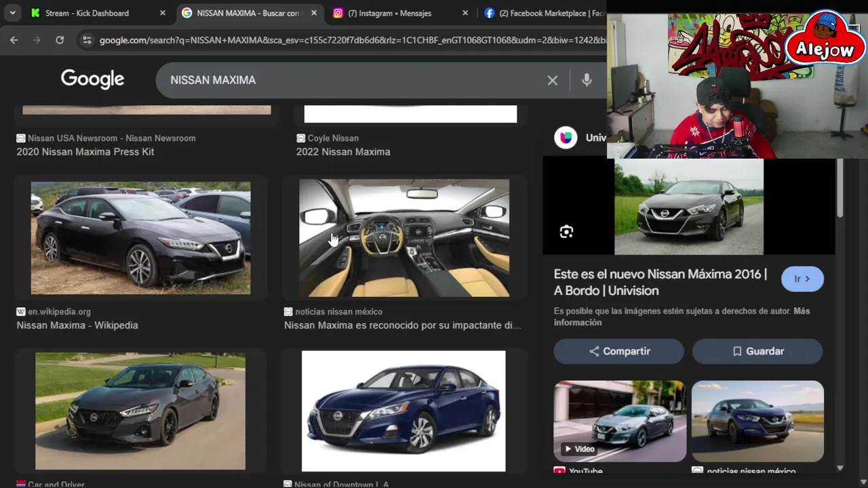868x488 pixels.
Task: Click the preview panel scrollbar
Action: coord(840,189)
